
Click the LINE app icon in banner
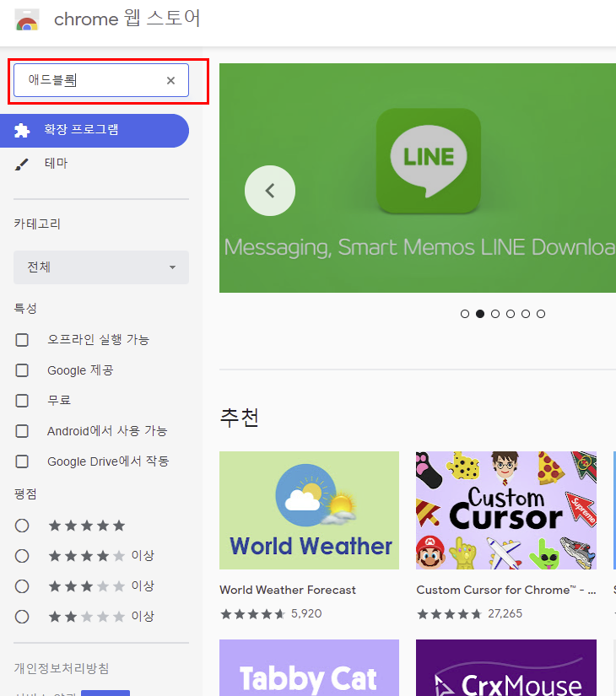click(429, 160)
